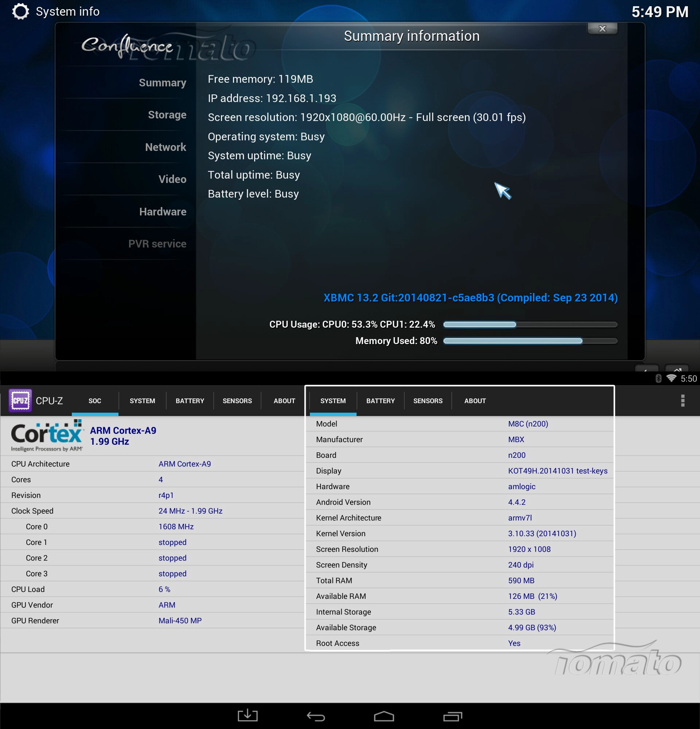Viewport: 700px width, 729px height.
Task: Click the IP address 192.168.1.193 line
Action: 272,98
